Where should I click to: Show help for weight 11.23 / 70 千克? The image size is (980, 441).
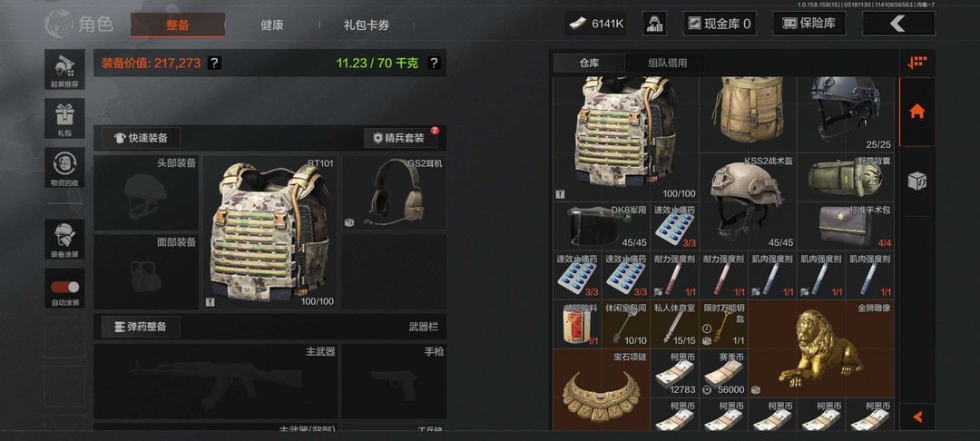[x=434, y=63]
